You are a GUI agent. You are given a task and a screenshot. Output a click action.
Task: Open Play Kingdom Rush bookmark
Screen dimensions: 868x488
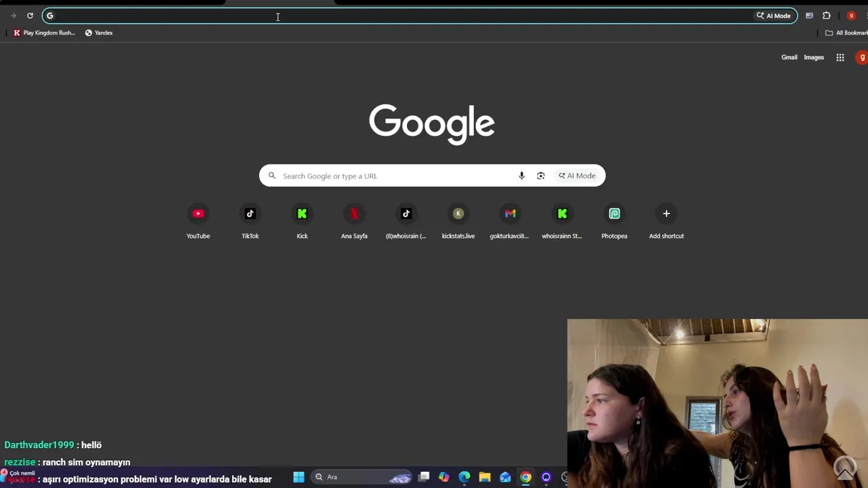tap(44, 33)
